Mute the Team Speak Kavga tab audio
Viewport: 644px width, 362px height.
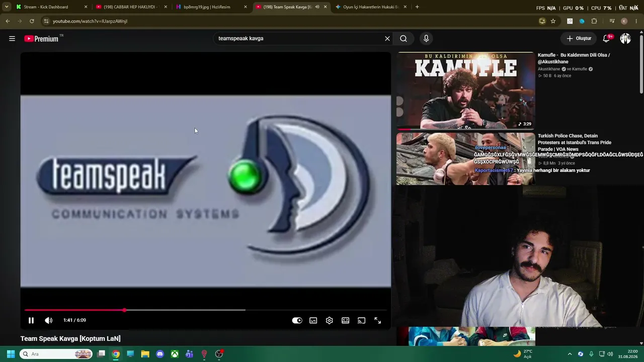[317, 7]
